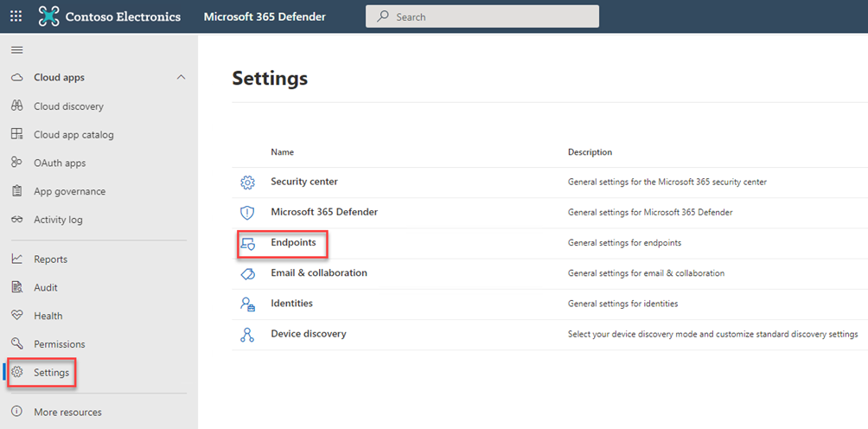This screenshot has height=429, width=868.
Task: Open Security center settings
Action: coord(304,182)
